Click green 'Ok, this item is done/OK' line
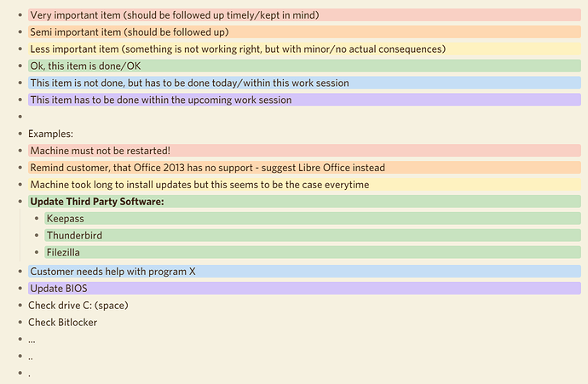The height and width of the screenshot is (384, 588). [x=304, y=66]
